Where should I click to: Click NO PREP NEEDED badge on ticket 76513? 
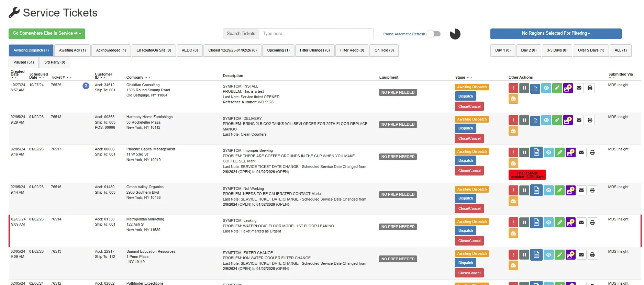(398, 259)
